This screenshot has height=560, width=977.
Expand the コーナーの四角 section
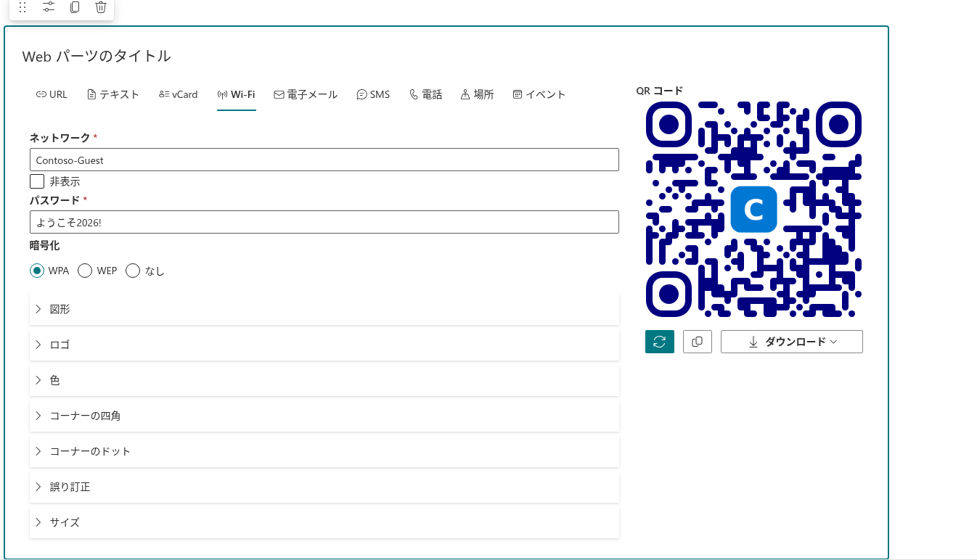(324, 416)
